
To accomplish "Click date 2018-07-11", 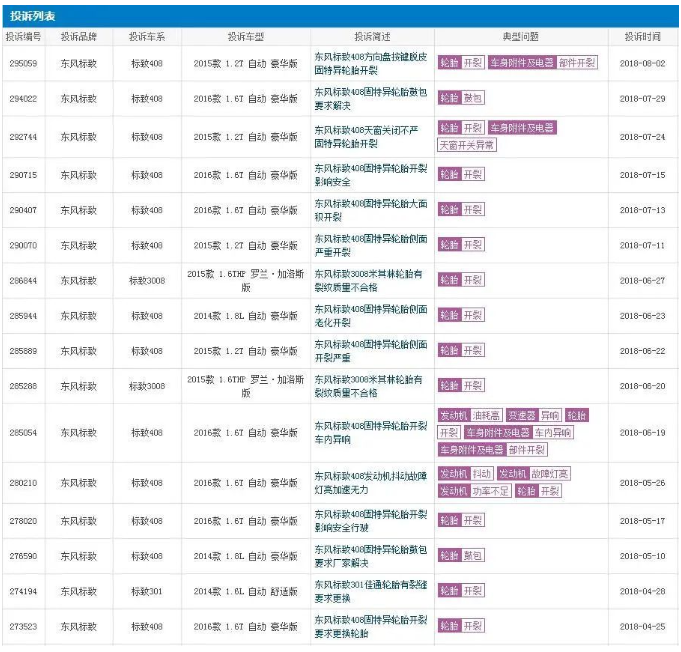I will coord(643,245).
